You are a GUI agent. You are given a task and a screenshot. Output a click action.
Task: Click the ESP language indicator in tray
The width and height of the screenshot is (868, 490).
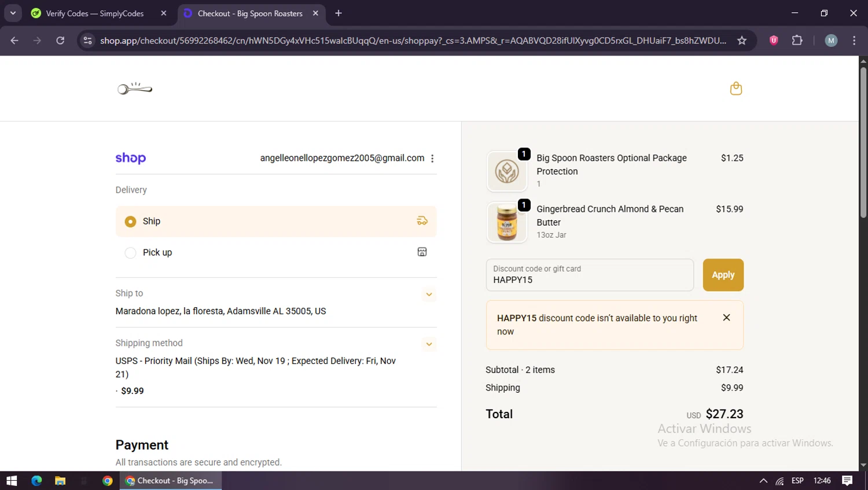click(797, 481)
